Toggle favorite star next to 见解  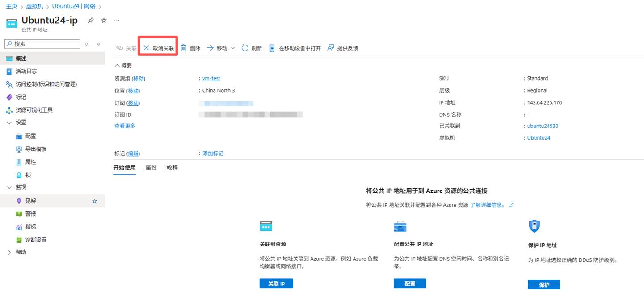click(x=94, y=201)
